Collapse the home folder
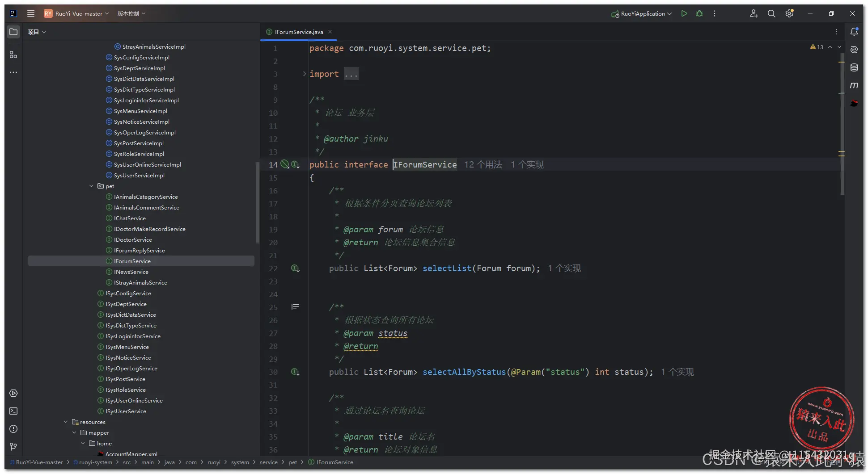This screenshot has height=474, width=868. [x=83, y=444]
